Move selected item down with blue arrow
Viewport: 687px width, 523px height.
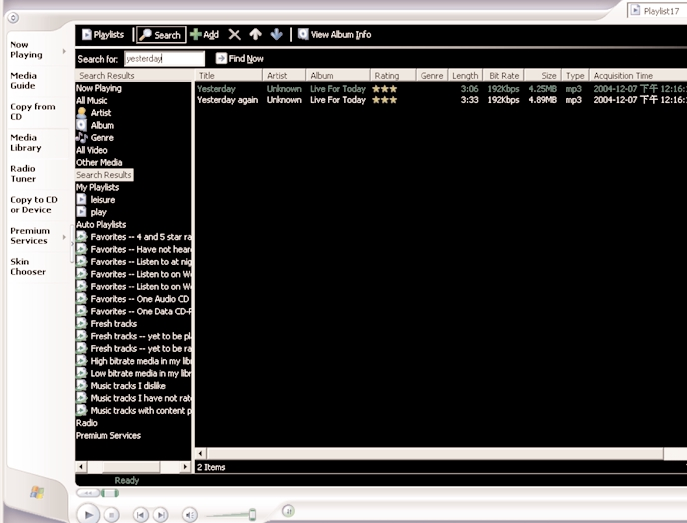point(276,34)
